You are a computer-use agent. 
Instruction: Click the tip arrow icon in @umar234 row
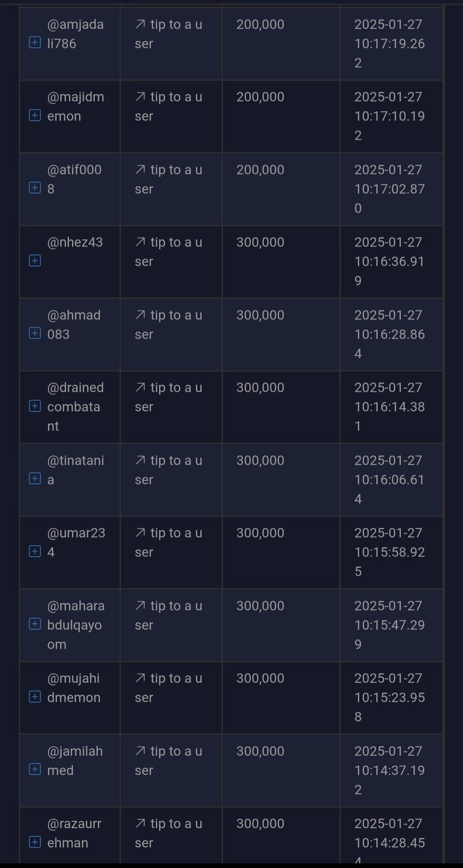click(140, 533)
